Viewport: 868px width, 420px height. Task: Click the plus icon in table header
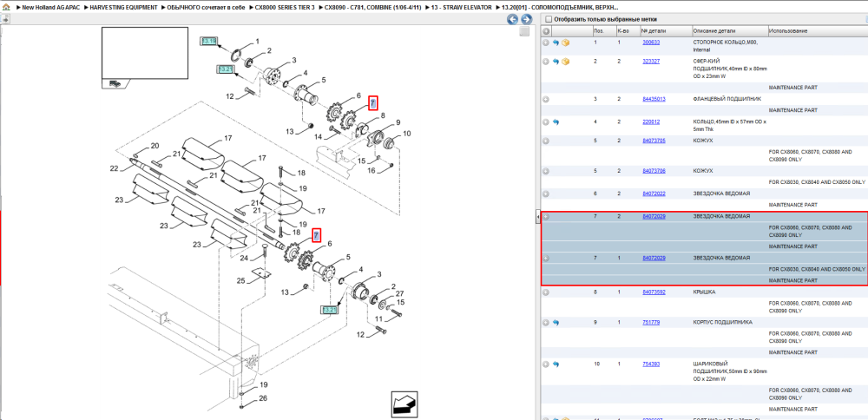[x=546, y=31]
